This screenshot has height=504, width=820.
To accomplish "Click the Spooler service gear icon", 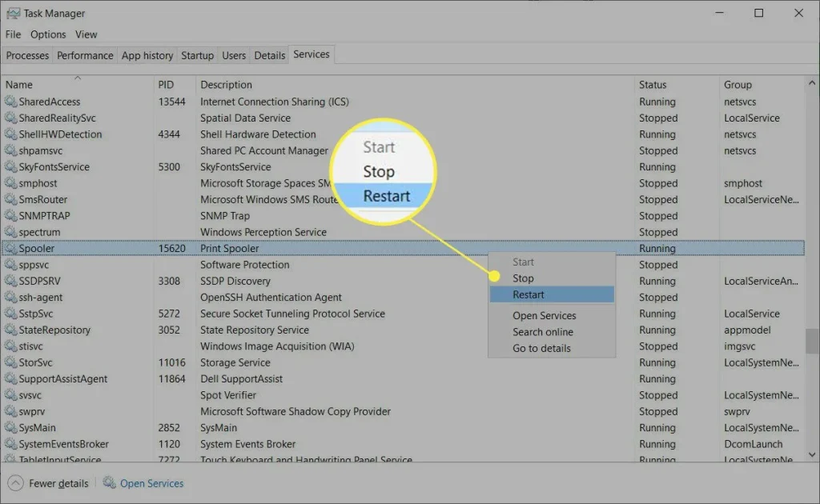I will click(x=10, y=248).
